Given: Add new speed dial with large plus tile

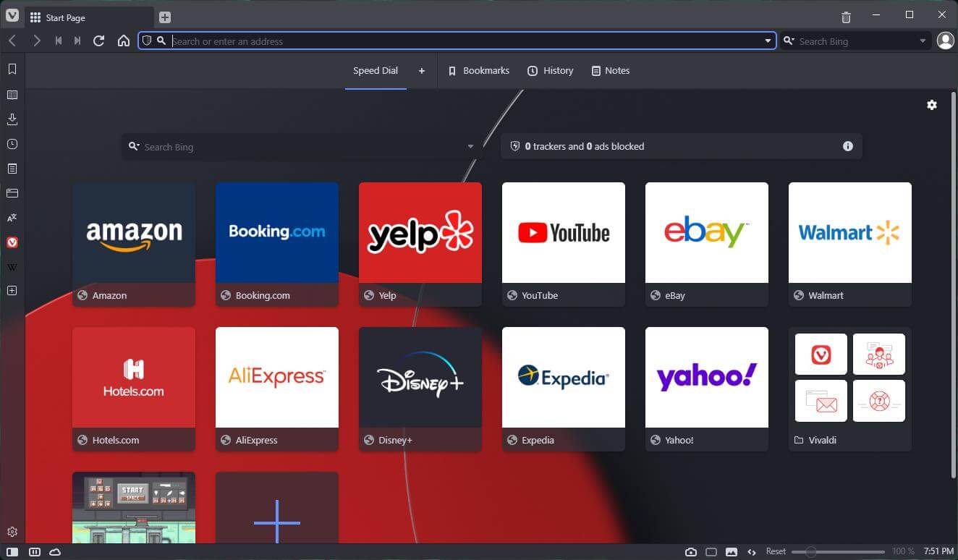Looking at the screenshot, I should pos(277,508).
